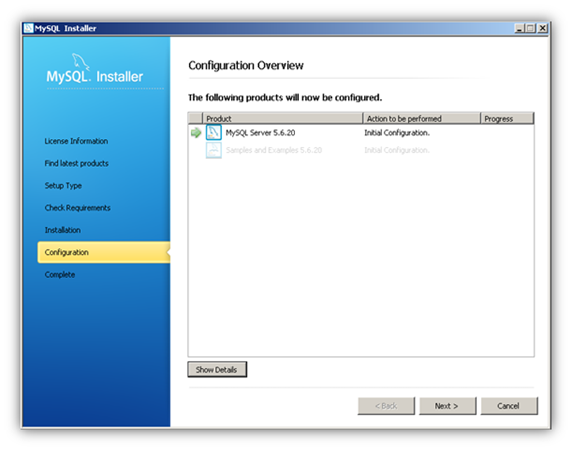The height and width of the screenshot is (451, 572).
Task: Click the Action to be performed column header
Action: pyautogui.click(x=422, y=119)
